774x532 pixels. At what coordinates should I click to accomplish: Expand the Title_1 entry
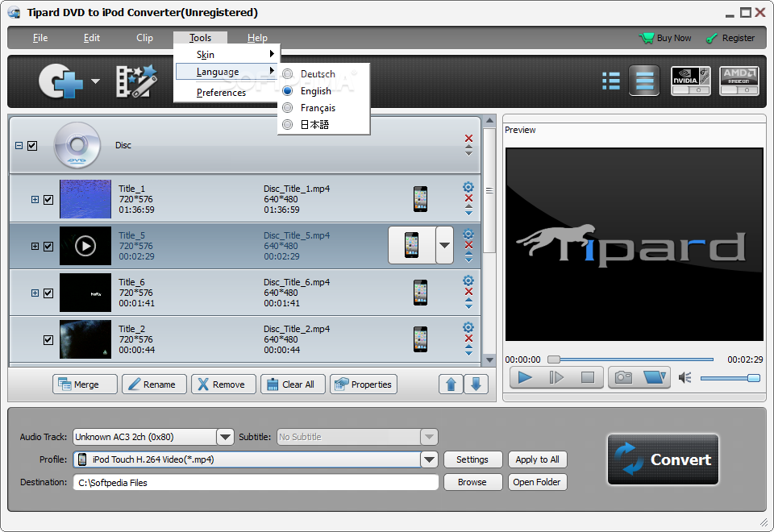click(x=35, y=199)
